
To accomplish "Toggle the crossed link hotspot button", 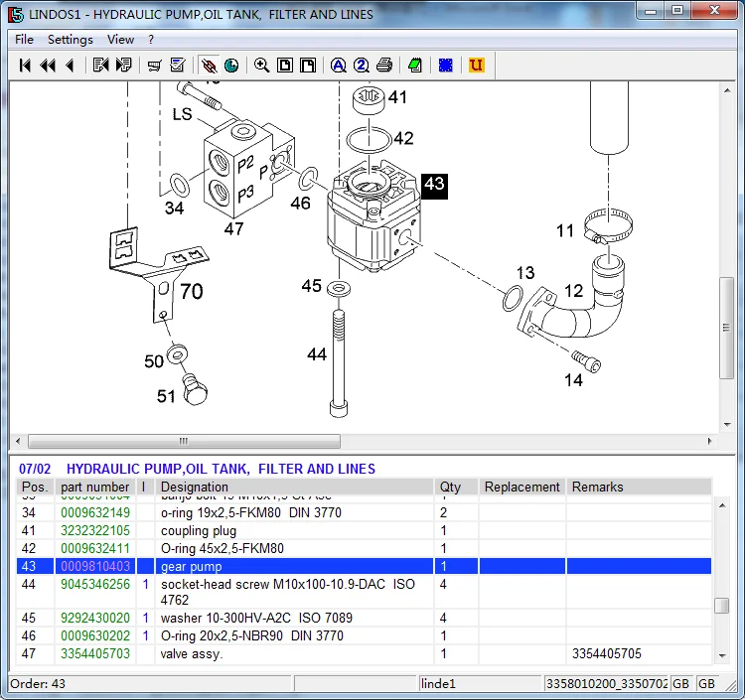I will pyautogui.click(x=209, y=66).
